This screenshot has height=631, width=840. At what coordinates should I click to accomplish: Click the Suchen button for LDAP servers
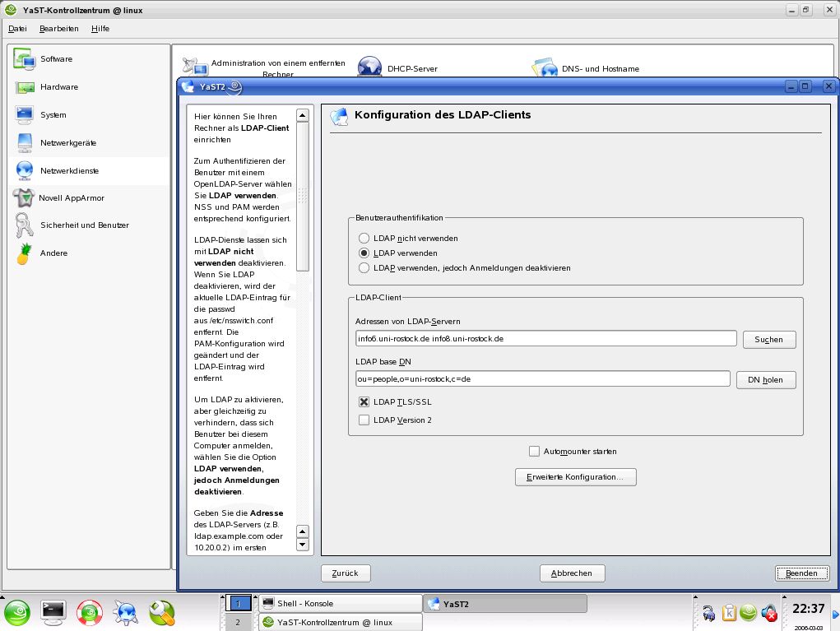tap(768, 340)
